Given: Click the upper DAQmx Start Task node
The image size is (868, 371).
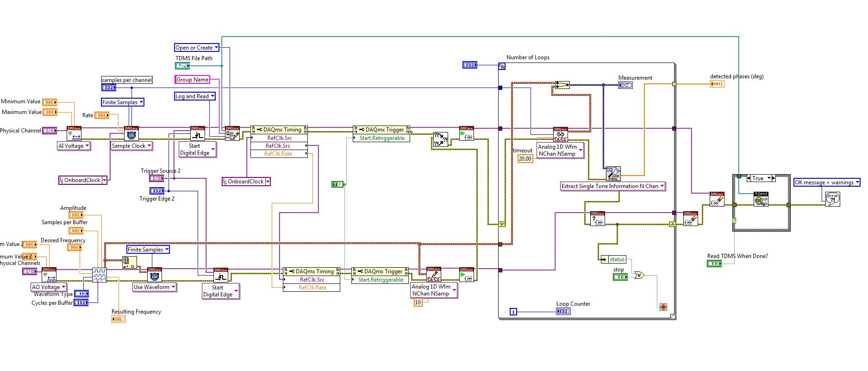Looking at the screenshot, I should click(x=467, y=133).
